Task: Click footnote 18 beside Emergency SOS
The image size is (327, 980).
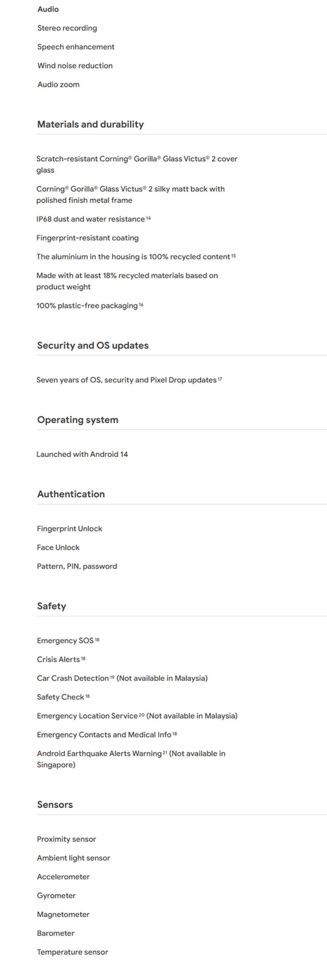Action: coord(97,640)
